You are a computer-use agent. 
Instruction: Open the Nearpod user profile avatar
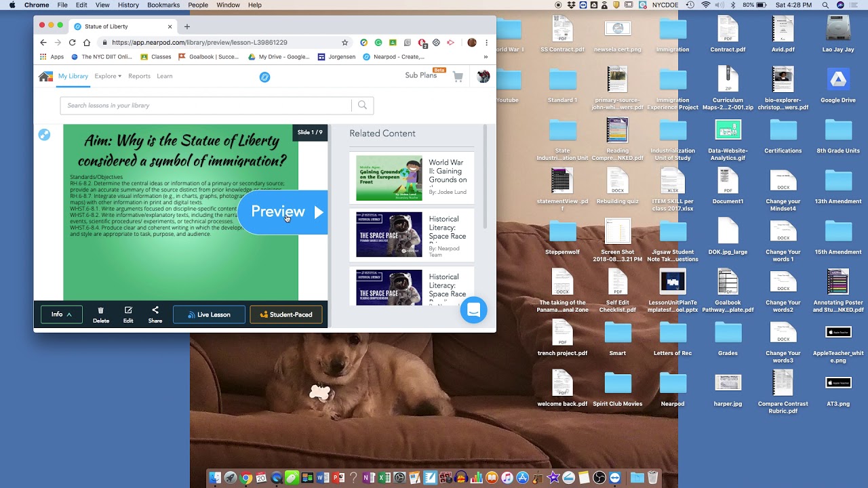(x=483, y=77)
